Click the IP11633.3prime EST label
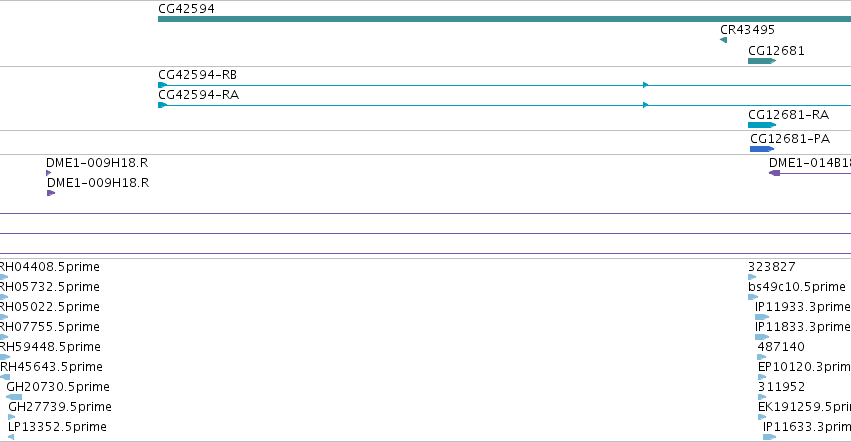 pyautogui.click(x=806, y=427)
